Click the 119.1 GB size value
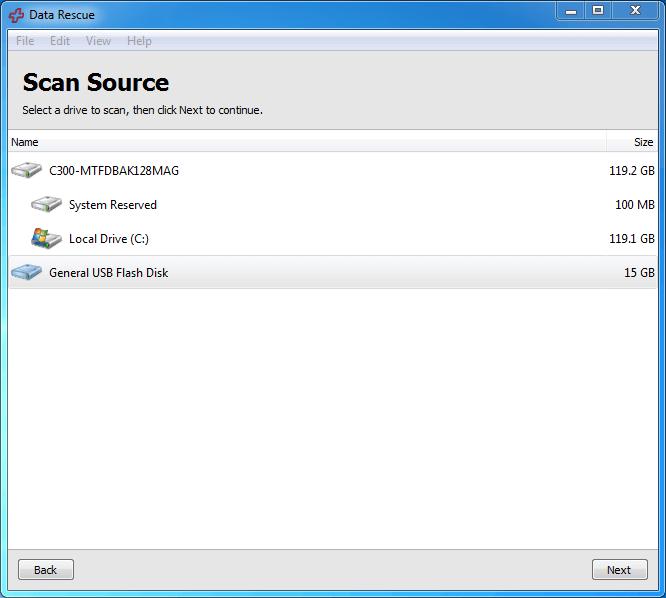666x598 pixels. tap(632, 239)
